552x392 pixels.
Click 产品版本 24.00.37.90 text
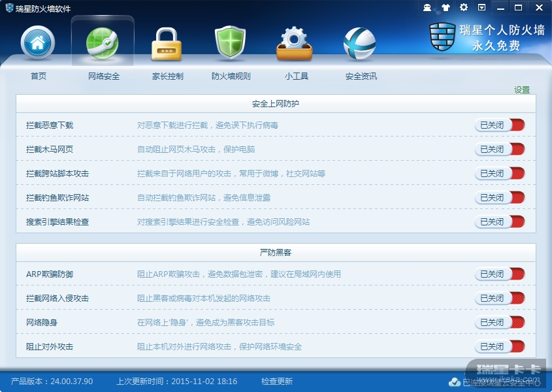point(52,382)
